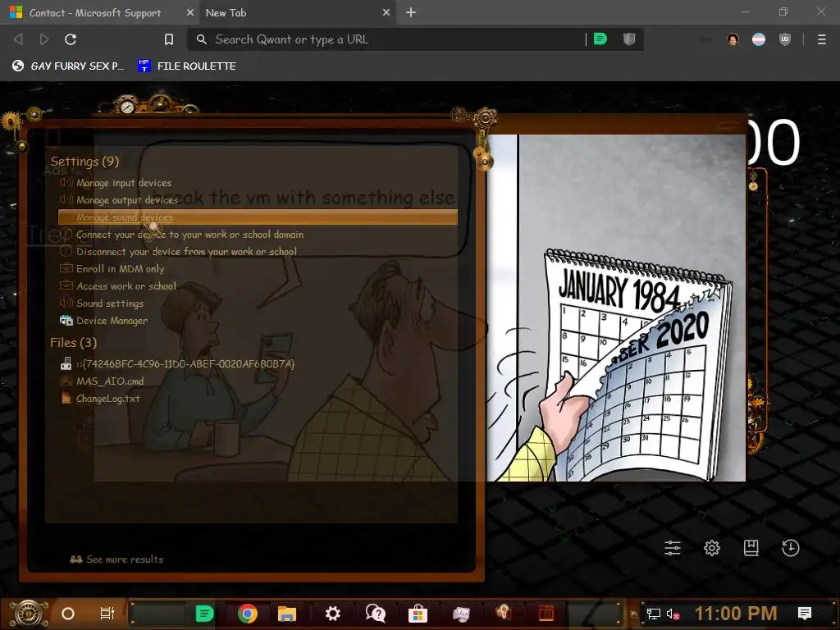
Task: Open network status tray icon
Action: [x=654, y=614]
